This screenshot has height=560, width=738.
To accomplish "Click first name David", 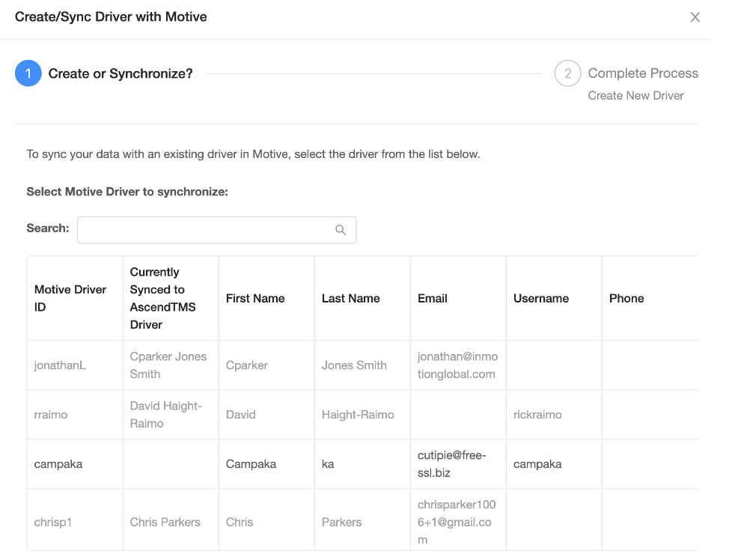I will [x=240, y=415].
